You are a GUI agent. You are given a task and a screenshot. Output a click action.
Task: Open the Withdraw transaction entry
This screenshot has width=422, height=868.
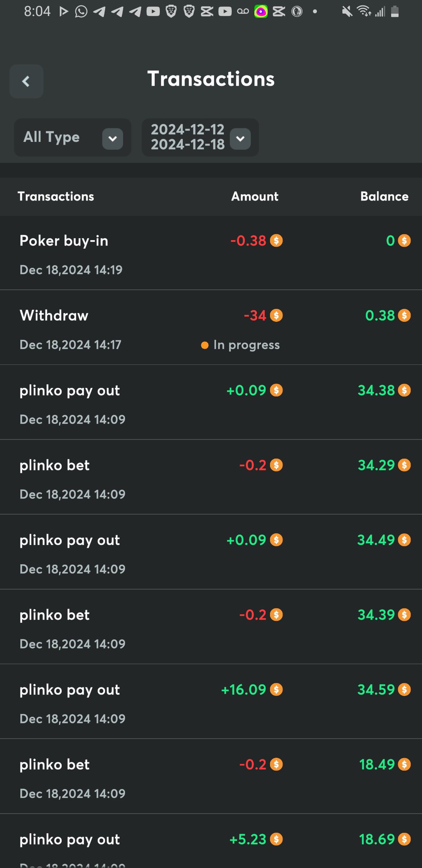[54, 316]
